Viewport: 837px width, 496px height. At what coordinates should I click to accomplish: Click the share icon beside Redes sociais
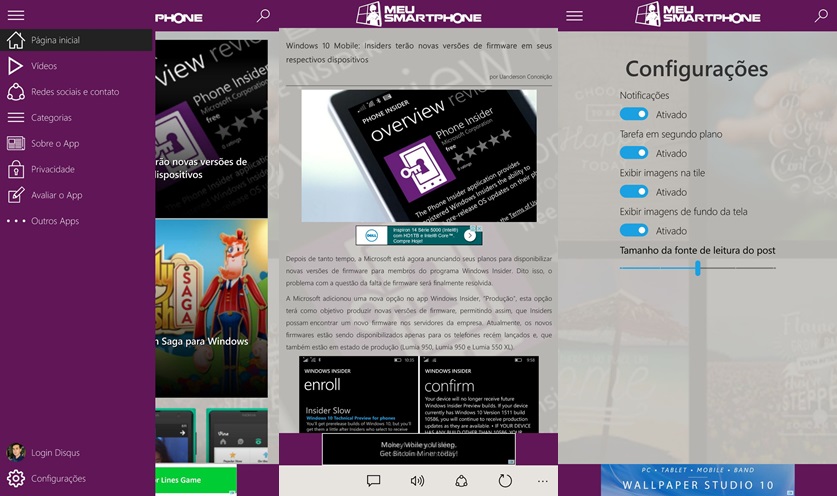[16, 92]
